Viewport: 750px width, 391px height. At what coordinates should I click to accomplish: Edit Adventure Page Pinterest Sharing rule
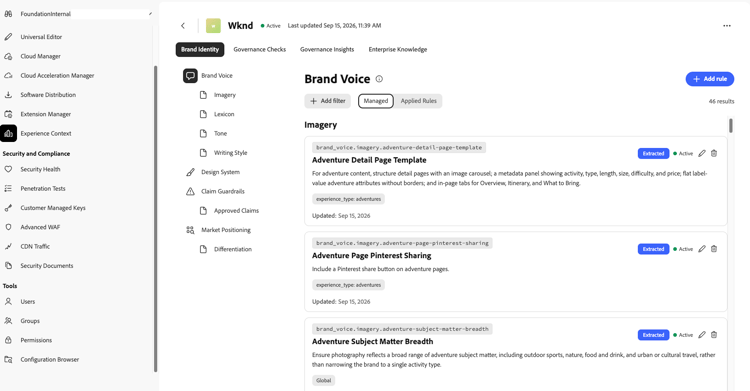point(702,249)
